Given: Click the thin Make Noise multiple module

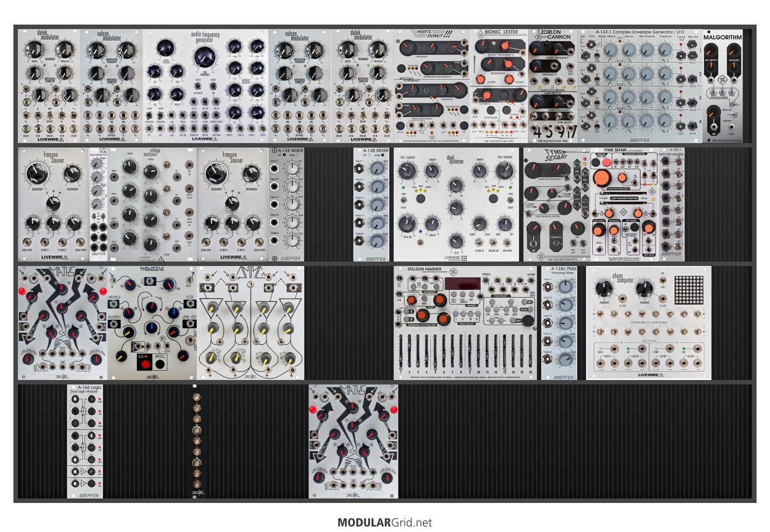Looking at the screenshot, I should coord(196,441).
